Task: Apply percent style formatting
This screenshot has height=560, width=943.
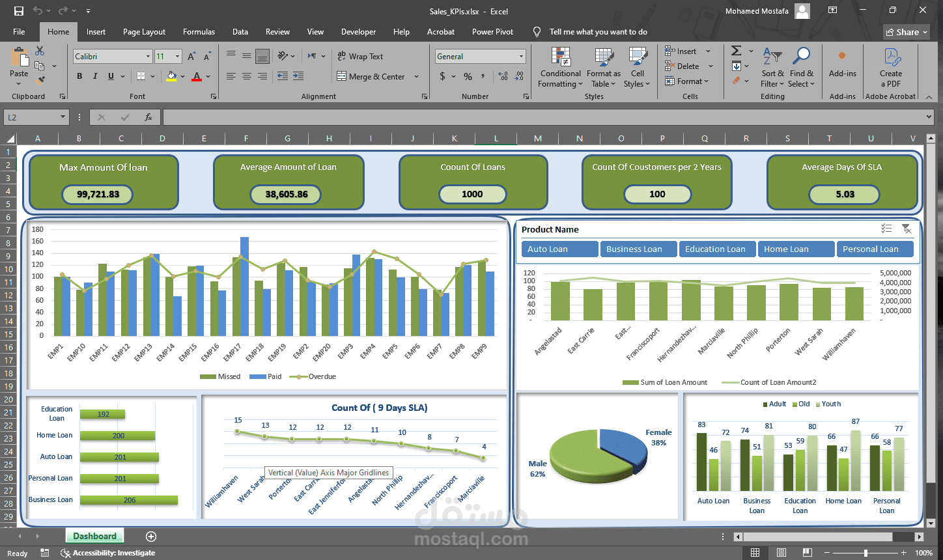Action: click(468, 76)
